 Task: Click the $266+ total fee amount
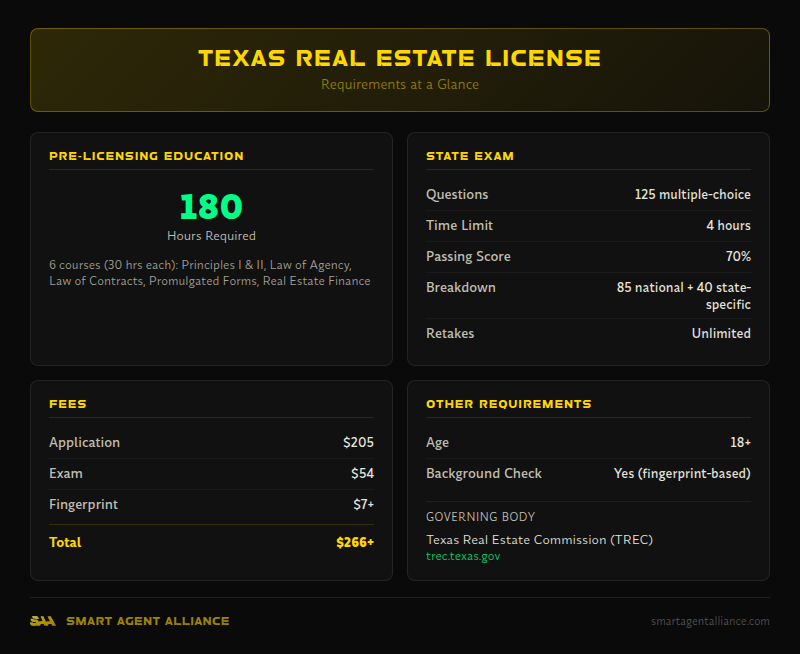coord(355,542)
